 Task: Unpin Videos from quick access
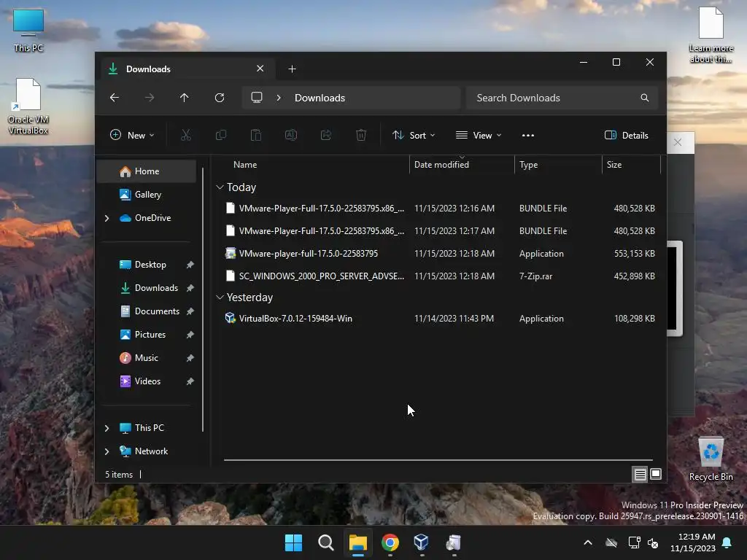click(x=190, y=381)
